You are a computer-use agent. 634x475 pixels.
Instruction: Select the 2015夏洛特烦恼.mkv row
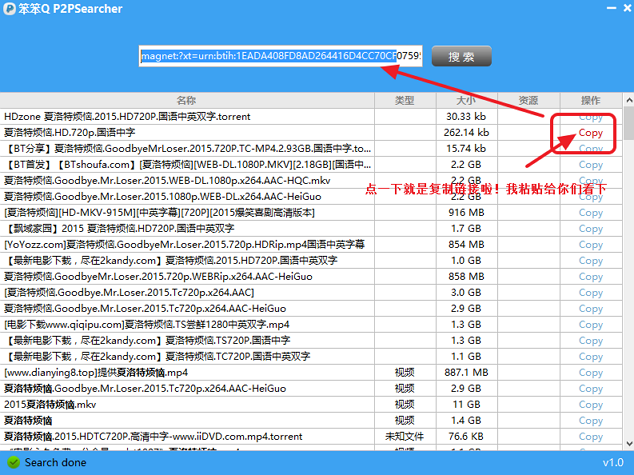(311, 405)
